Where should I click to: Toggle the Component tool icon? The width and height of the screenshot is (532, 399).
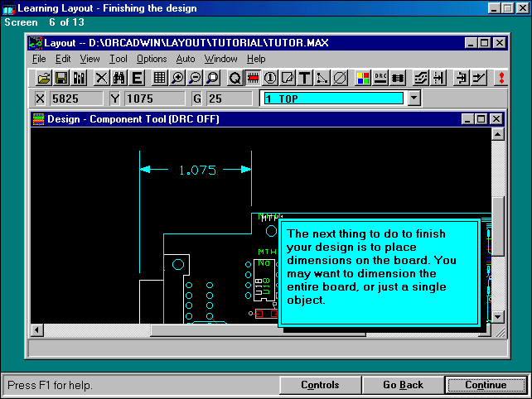(252, 78)
